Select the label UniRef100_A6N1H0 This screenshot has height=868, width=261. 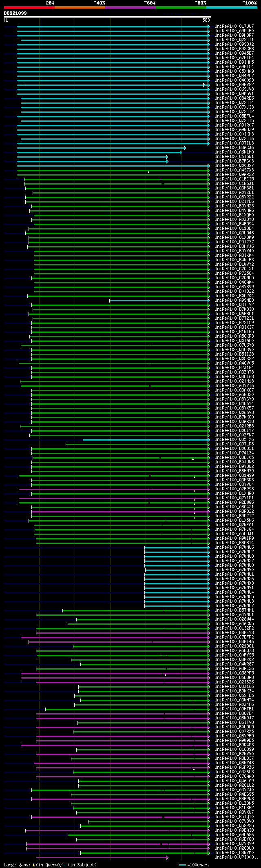pos(234,152)
